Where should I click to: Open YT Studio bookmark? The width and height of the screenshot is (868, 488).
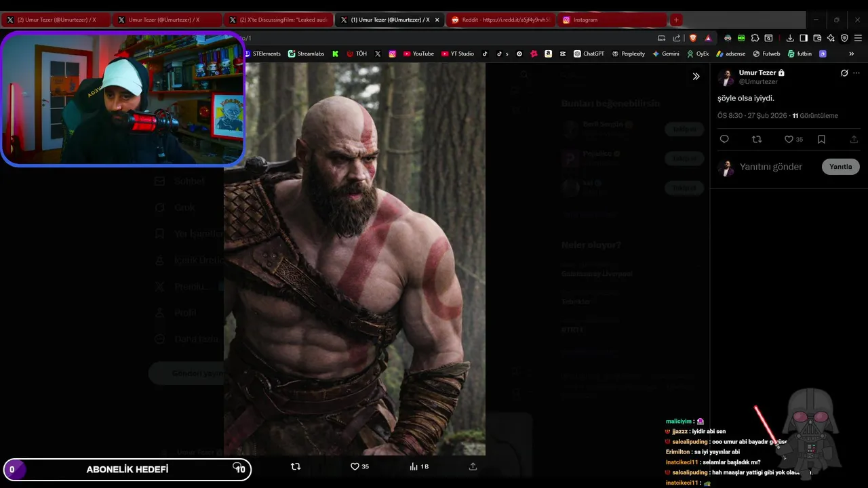(458, 54)
